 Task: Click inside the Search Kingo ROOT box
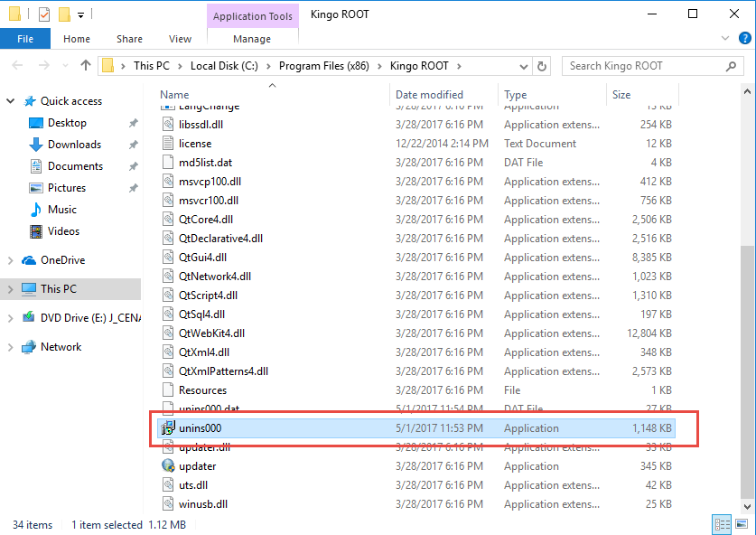[x=632, y=65]
